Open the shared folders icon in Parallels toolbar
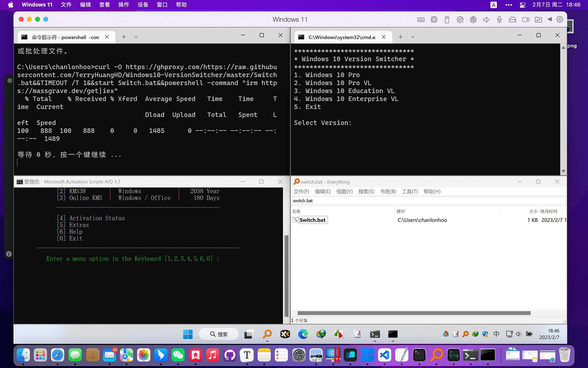The height and width of the screenshot is (368, 588). (538, 19)
